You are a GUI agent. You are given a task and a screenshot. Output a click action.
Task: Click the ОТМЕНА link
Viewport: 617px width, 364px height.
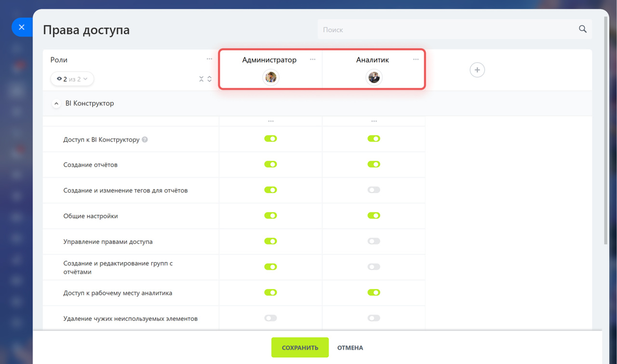click(350, 348)
